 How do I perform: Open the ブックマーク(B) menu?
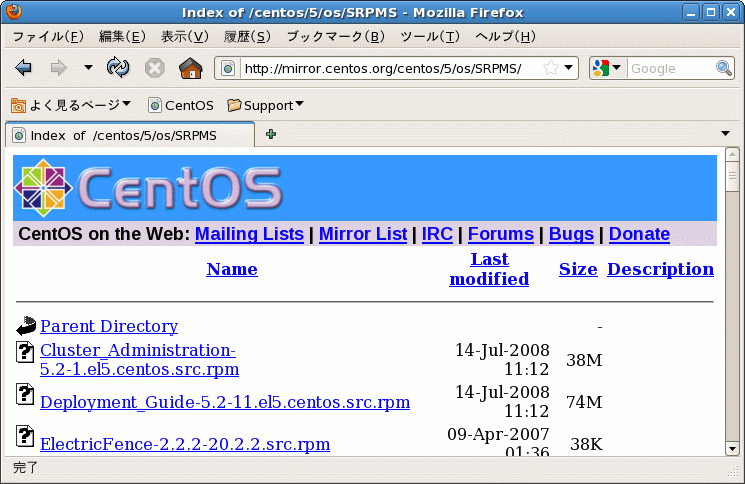[335, 37]
